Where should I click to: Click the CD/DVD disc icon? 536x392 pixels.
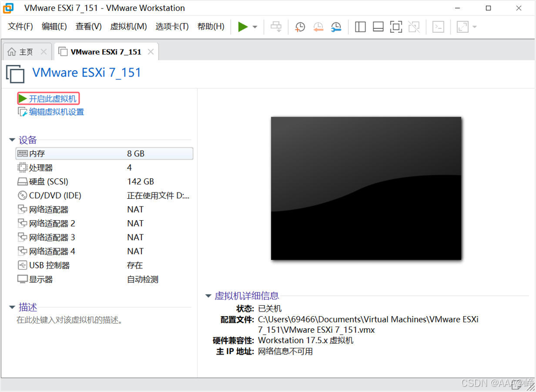tap(22, 195)
